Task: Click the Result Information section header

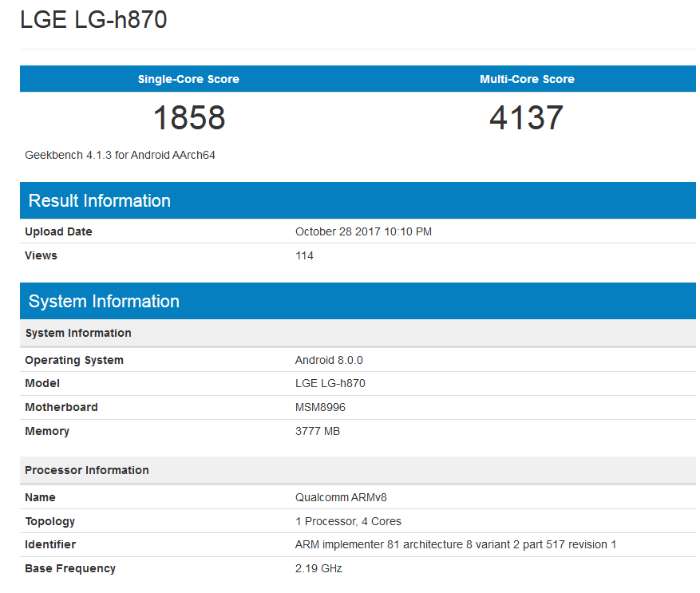Action: (358, 200)
